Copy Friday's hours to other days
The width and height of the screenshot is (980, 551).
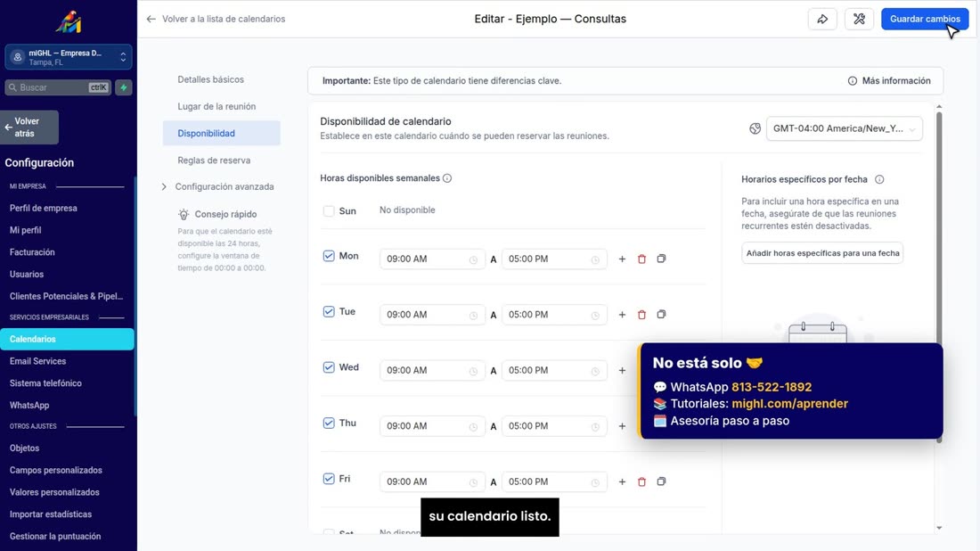pyautogui.click(x=661, y=481)
